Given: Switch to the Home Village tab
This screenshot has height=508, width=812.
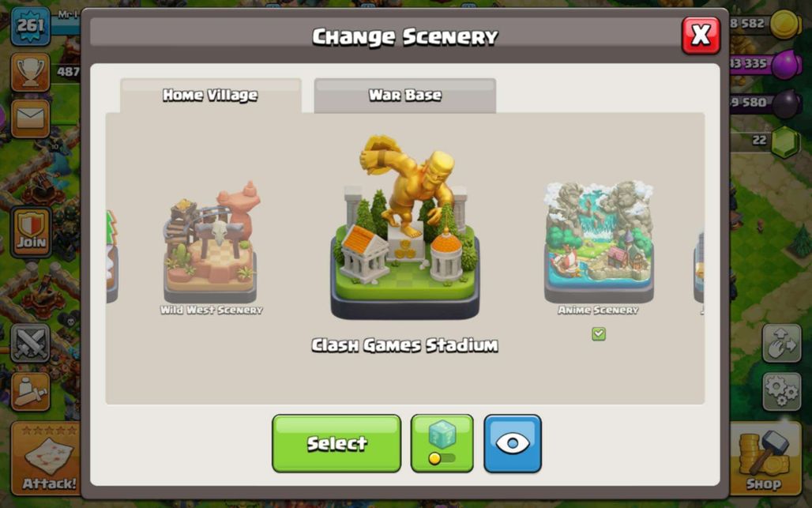Looking at the screenshot, I should [x=210, y=96].
